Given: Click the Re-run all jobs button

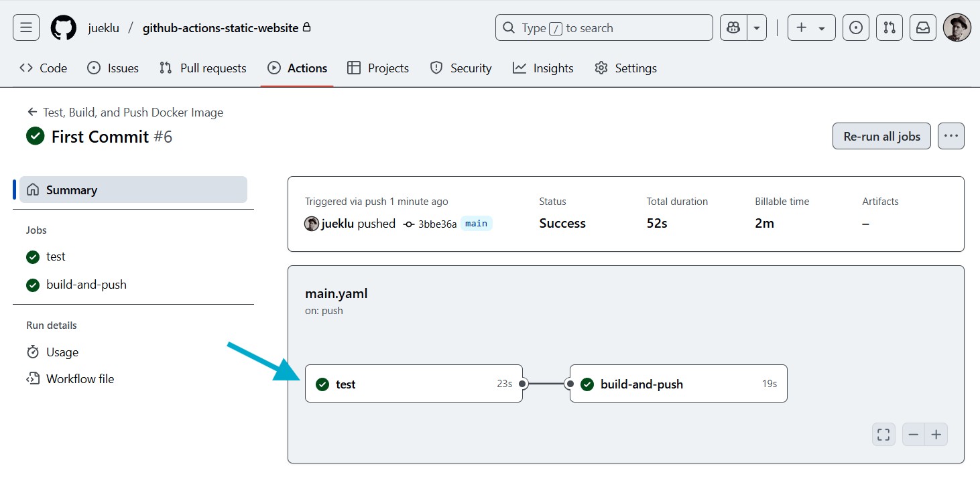Looking at the screenshot, I should click(x=881, y=136).
